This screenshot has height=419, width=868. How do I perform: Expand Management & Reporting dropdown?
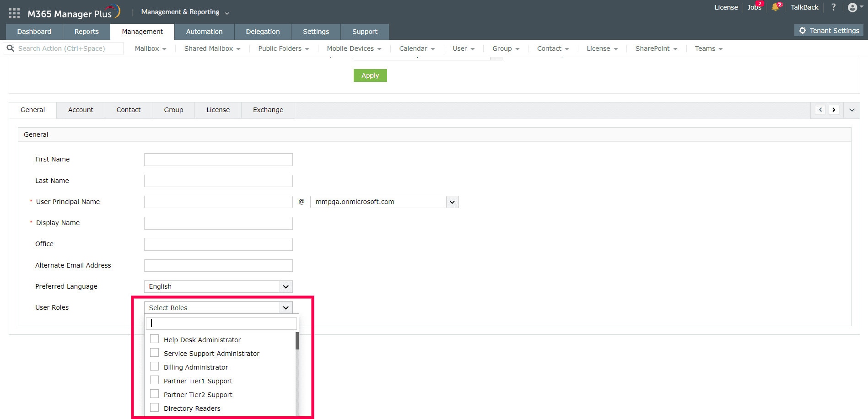pos(185,12)
